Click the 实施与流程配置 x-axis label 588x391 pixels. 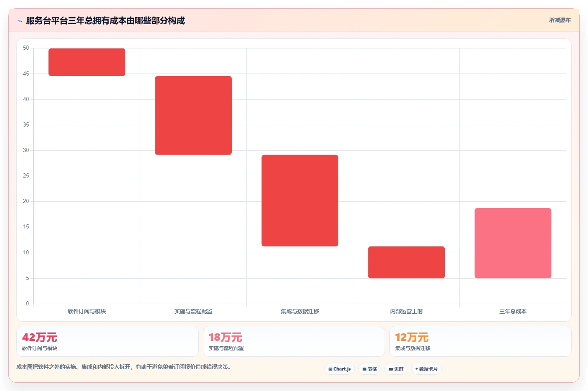[193, 311]
